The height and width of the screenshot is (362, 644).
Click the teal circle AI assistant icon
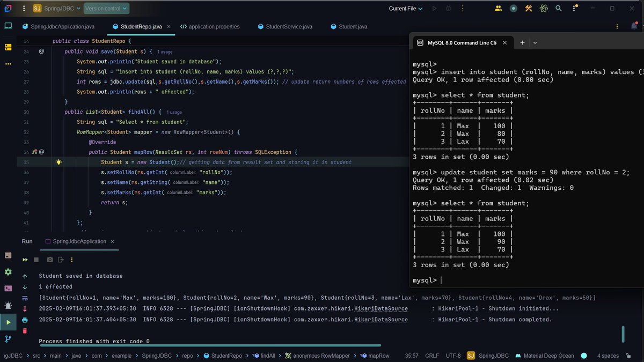coord(514,9)
